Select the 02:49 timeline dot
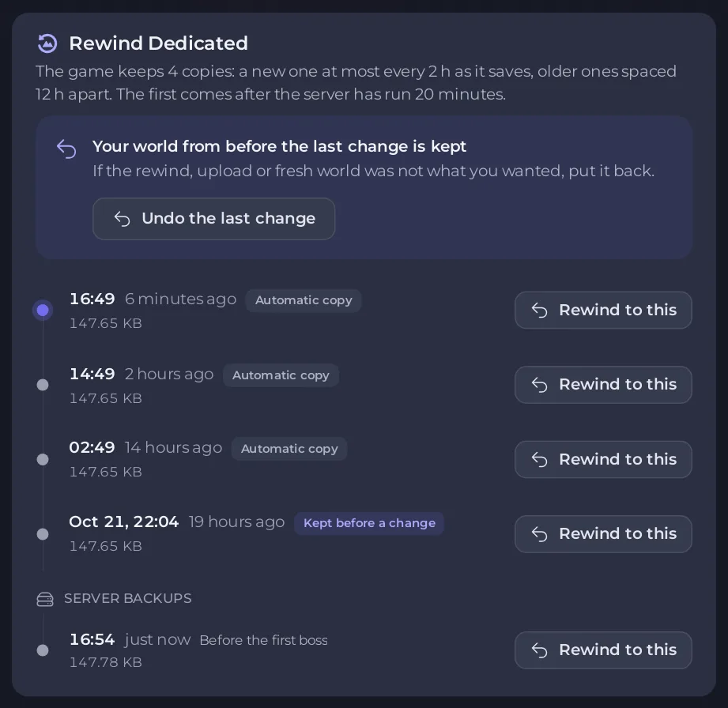 coord(43,460)
